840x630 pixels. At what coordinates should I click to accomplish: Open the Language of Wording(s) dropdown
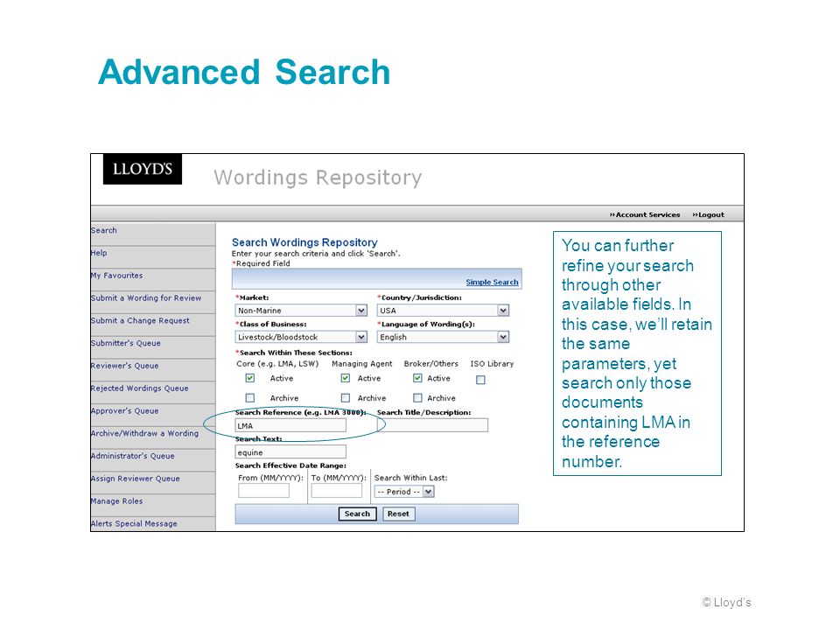[x=443, y=337]
